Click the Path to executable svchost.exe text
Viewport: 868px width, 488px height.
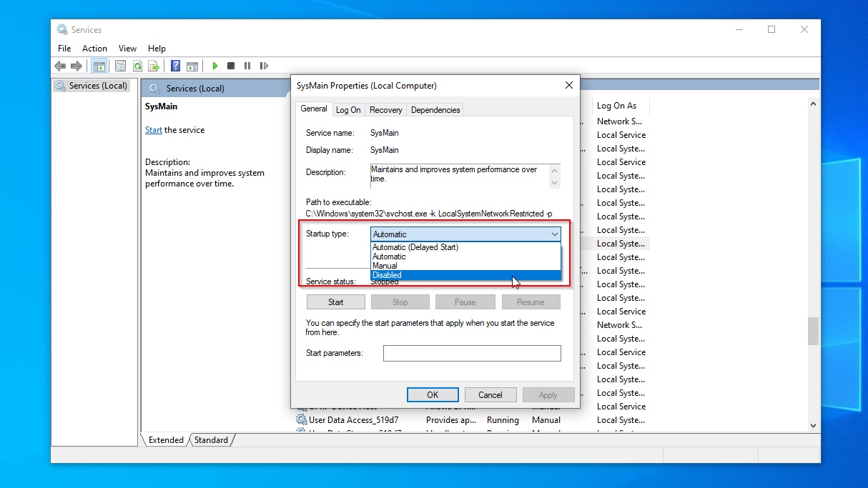[x=429, y=214]
